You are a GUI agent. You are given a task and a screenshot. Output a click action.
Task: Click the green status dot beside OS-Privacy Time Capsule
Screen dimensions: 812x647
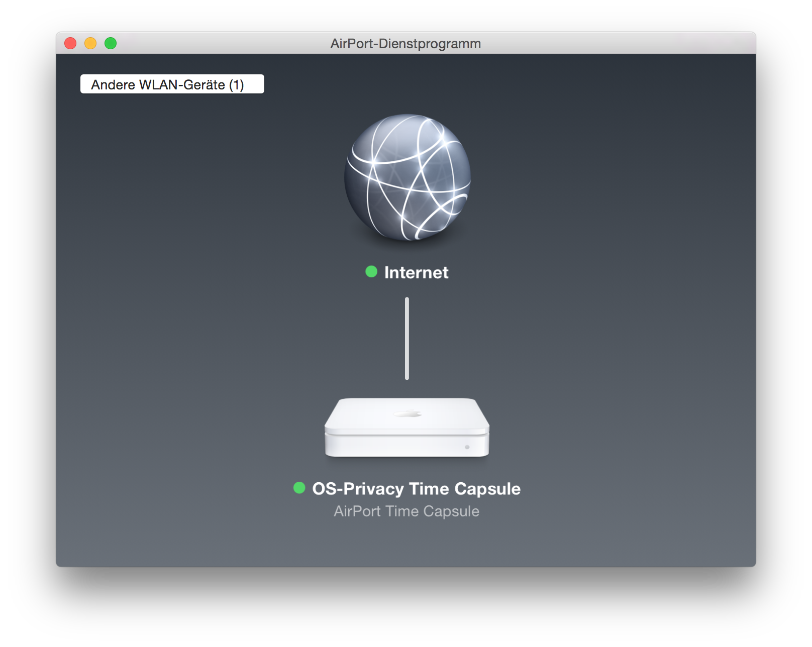pos(299,488)
